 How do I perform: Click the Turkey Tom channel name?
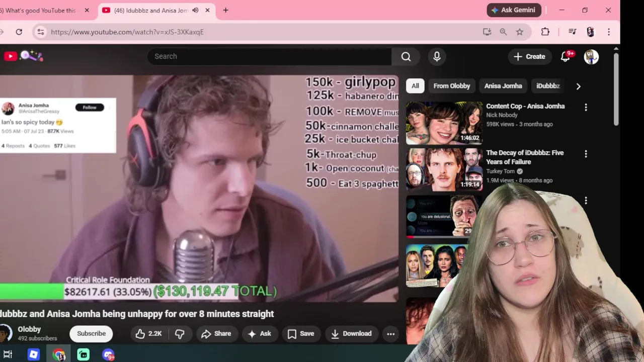coord(500,171)
